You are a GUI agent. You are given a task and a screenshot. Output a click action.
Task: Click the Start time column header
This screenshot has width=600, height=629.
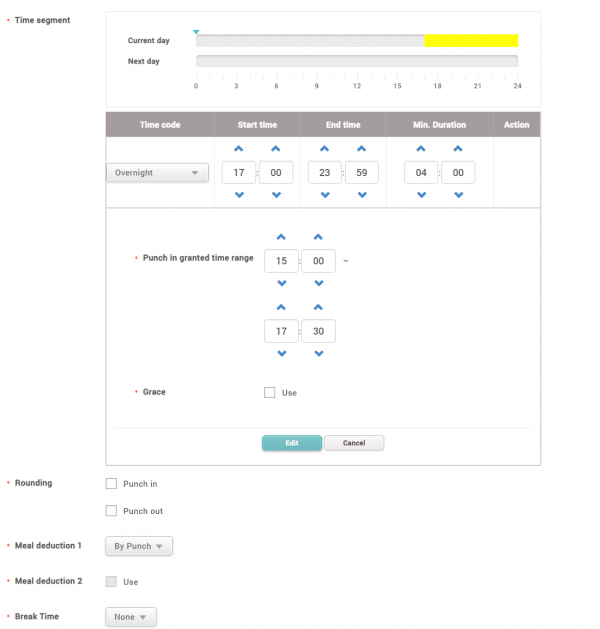tap(257, 125)
